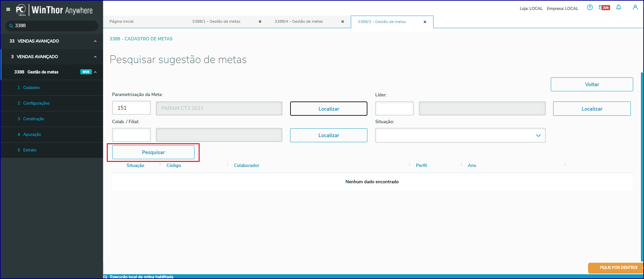Focus the Líder code field
644x279 pixels.
click(395, 108)
